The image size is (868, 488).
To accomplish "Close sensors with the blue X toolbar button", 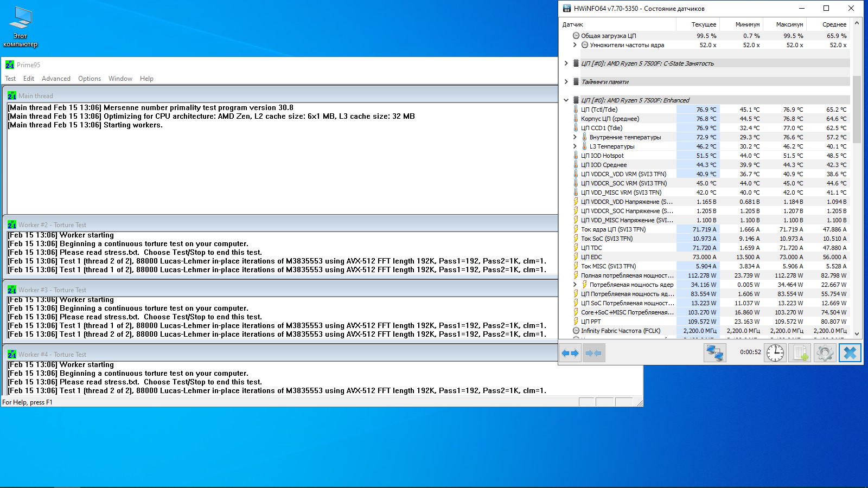I will pos(850,353).
